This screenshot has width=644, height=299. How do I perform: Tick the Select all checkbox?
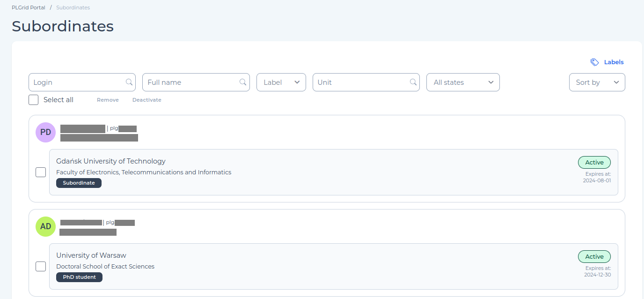33,100
